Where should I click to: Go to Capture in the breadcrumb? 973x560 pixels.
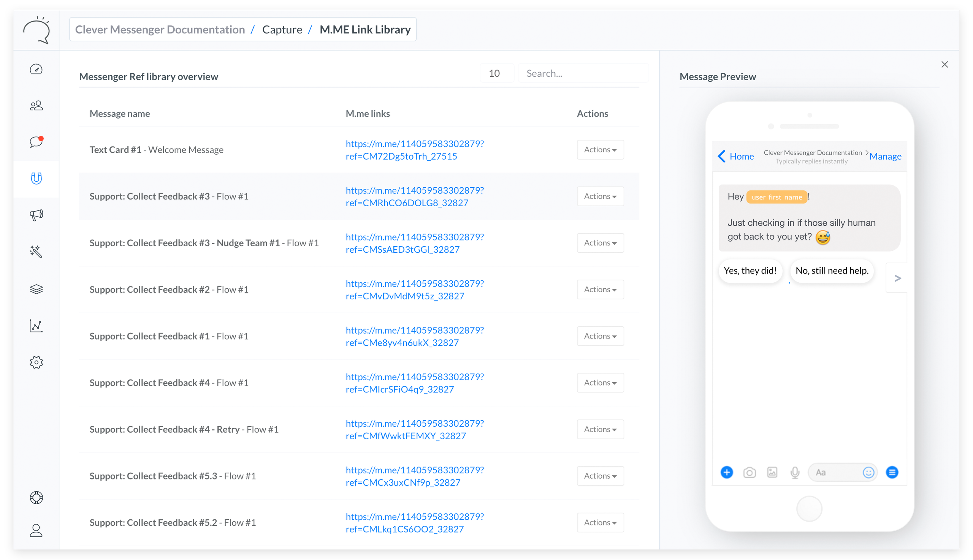point(282,30)
